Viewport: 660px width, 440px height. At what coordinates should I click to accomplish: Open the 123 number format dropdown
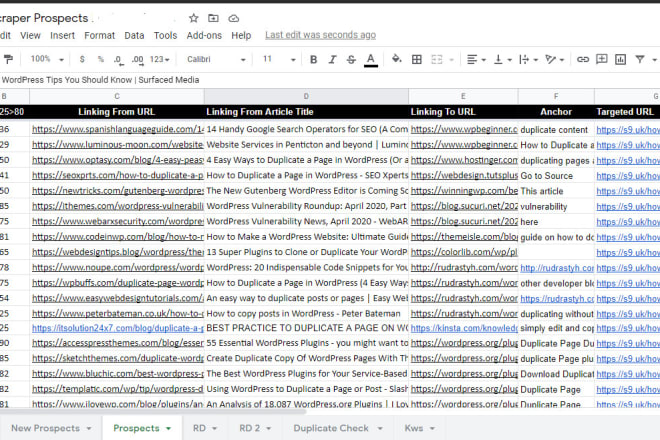160,59
